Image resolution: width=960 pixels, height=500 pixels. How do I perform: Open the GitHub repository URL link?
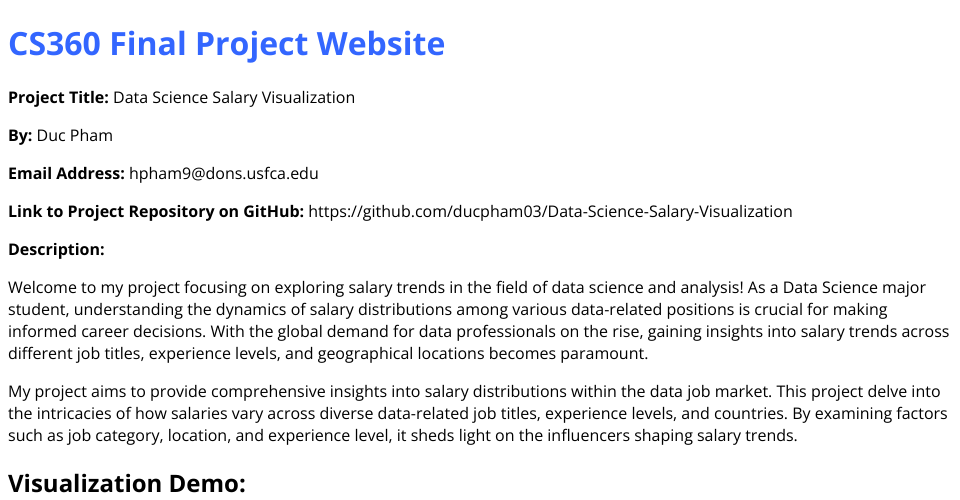[x=550, y=212]
